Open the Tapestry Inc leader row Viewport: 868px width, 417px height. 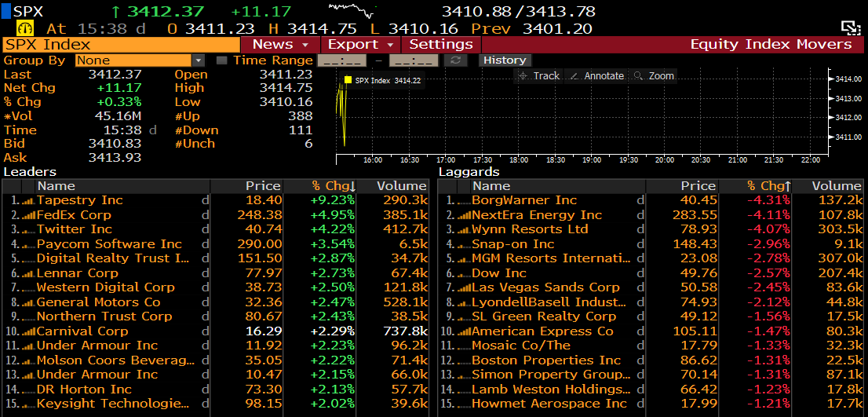point(79,200)
